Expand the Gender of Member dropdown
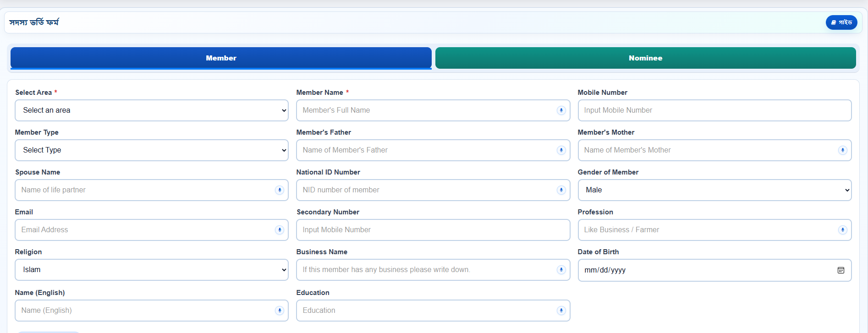The width and height of the screenshot is (868, 333). (x=714, y=190)
